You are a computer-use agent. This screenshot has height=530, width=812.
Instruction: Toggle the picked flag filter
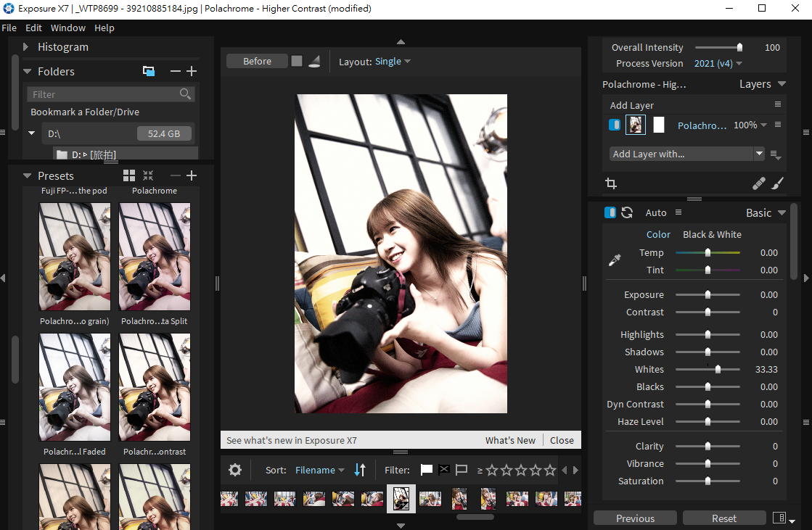pyautogui.click(x=426, y=469)
